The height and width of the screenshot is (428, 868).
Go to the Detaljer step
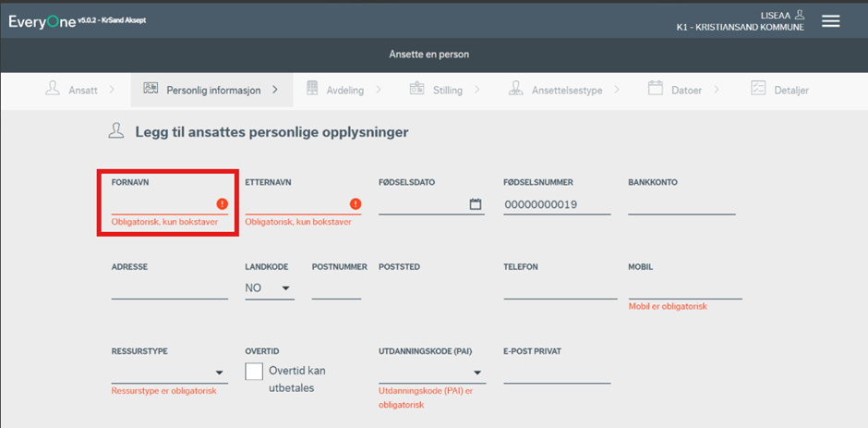point(783,90)
